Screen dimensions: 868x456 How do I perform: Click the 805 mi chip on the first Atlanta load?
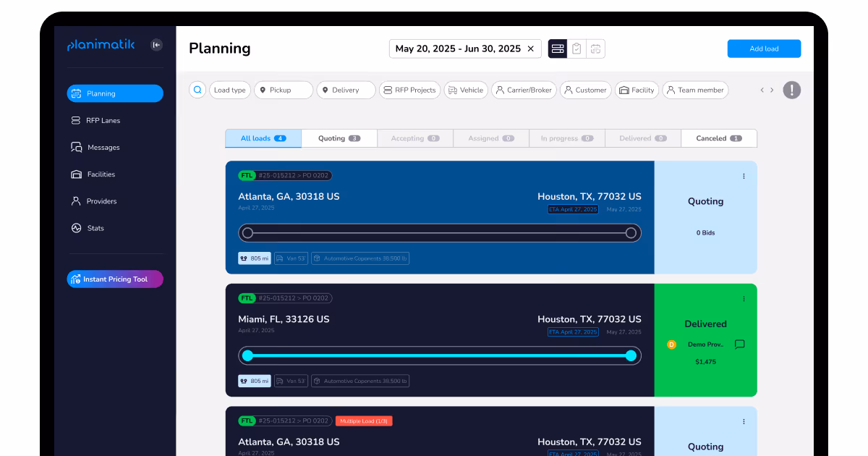point(255,258)
